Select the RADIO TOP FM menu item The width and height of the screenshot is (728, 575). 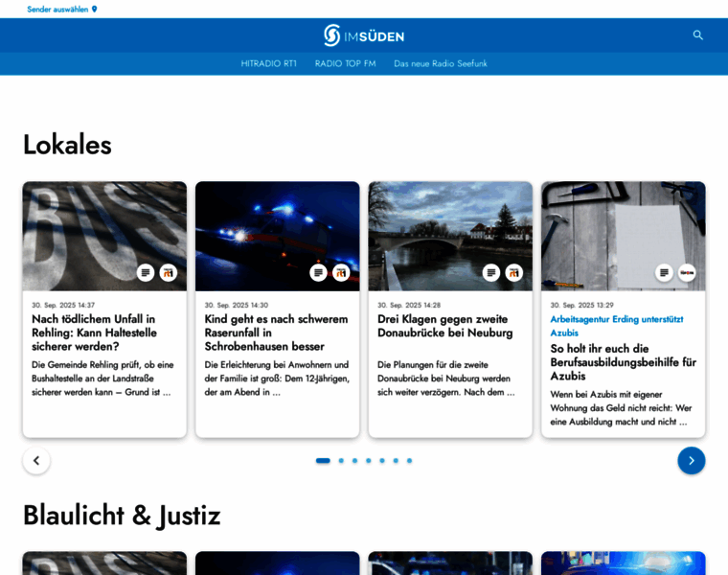345,63
